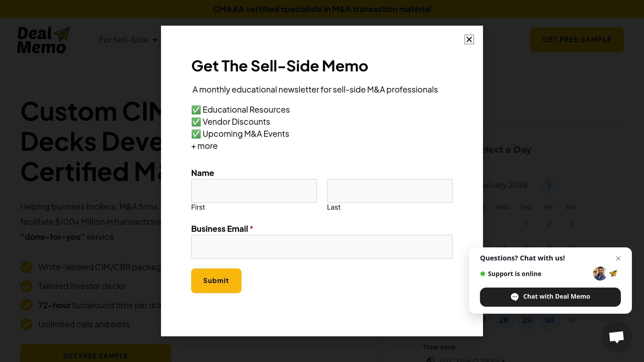Open the chat bubble launcher icon

click(x=616, y=337)
